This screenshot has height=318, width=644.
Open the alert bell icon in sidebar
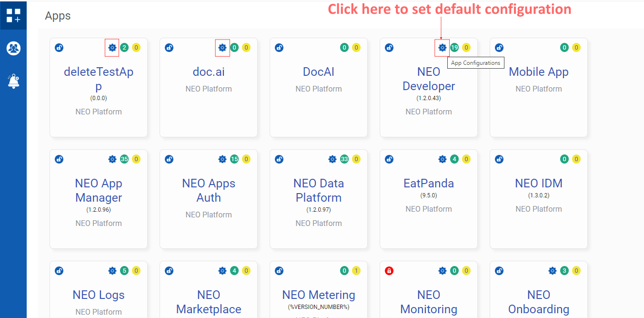pyautogui.click(x=13, y=81)
